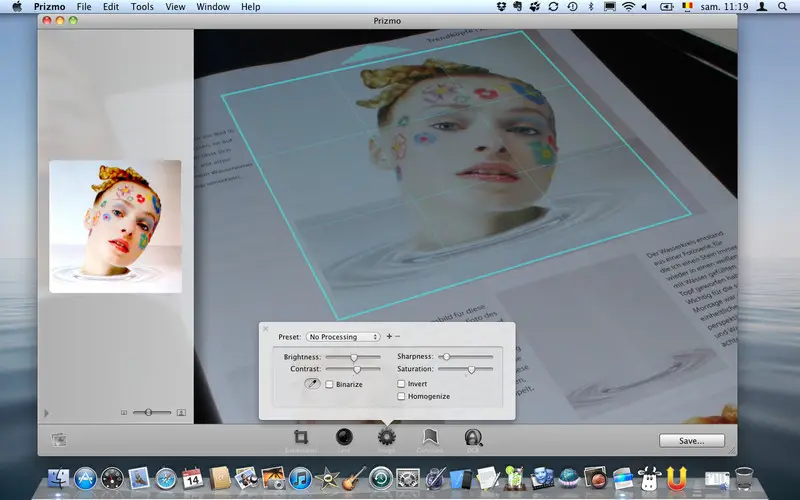The height and width of the screenshot is (500, 800).
Task: Open Spotlight search magnifier
Action: tap(783, 7)
